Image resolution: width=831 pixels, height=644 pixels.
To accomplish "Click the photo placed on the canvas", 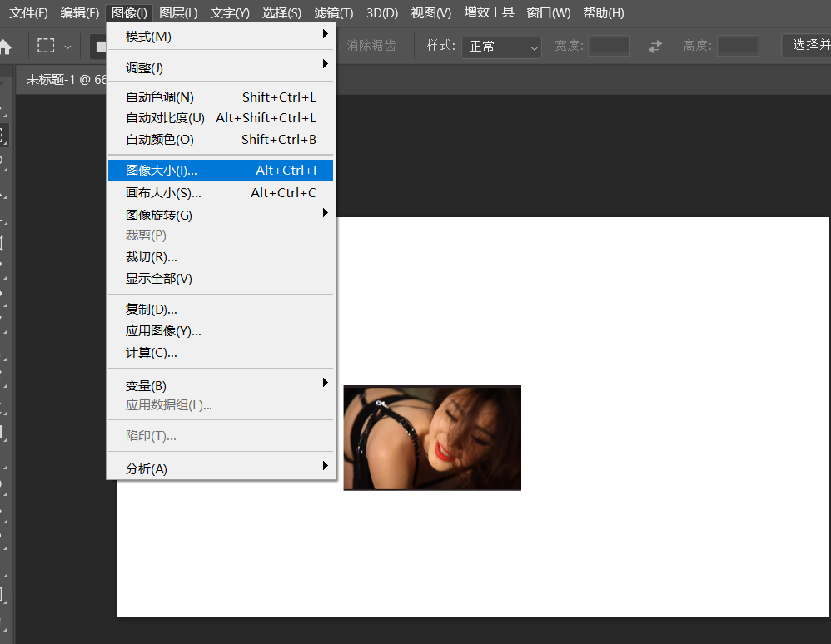I will [432, 438].
